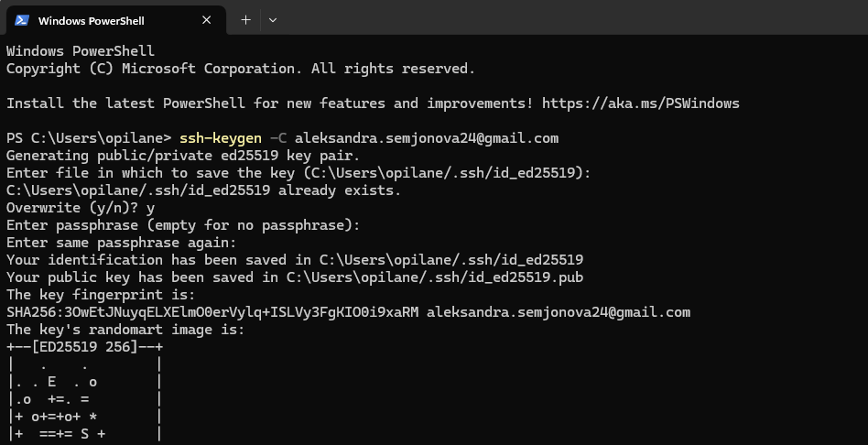Click the PowerShell icon on the tab
Image resolution: width=868 pixels, height=445 pixels.
22,19
